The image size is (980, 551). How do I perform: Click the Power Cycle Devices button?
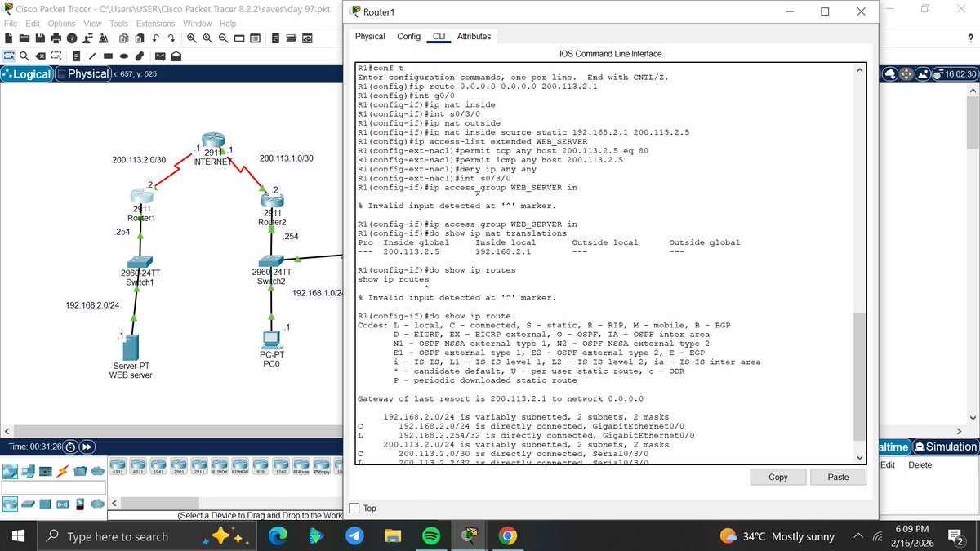point(70,447)
